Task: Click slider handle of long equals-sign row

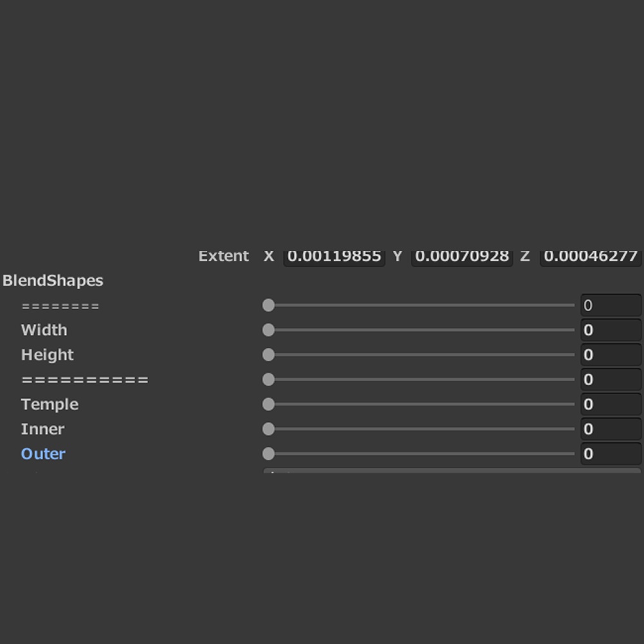Action: click(x=269, y=380)
